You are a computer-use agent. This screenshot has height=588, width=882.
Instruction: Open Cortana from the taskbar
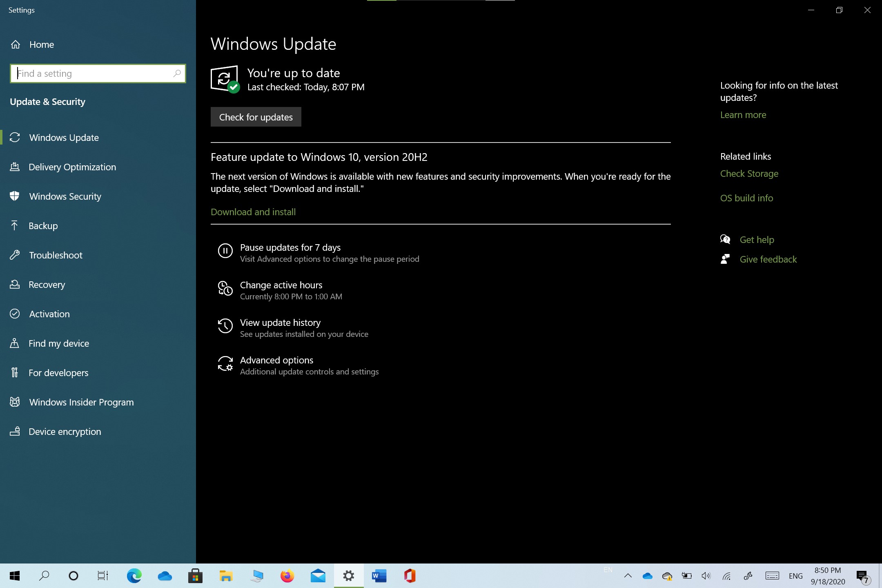click(x=73, y=576)
